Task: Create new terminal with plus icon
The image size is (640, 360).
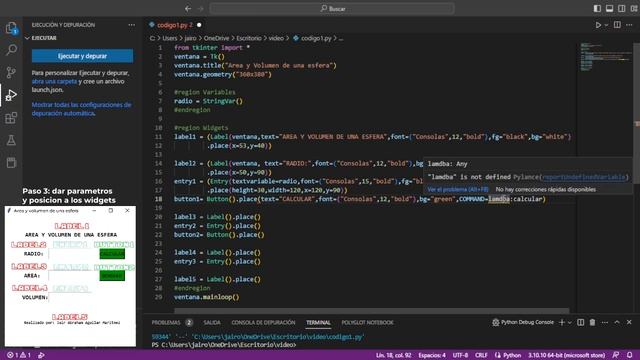Action: click(562, 322)
